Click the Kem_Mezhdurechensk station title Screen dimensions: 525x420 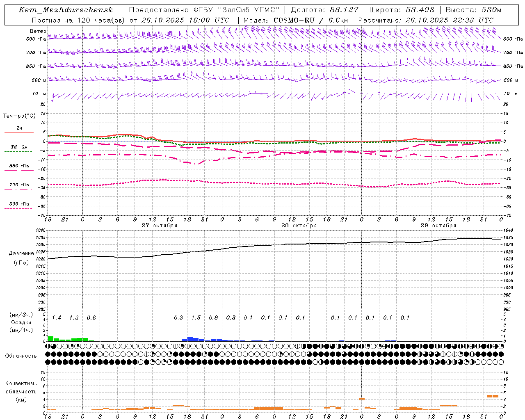click(x=66, y=10)
